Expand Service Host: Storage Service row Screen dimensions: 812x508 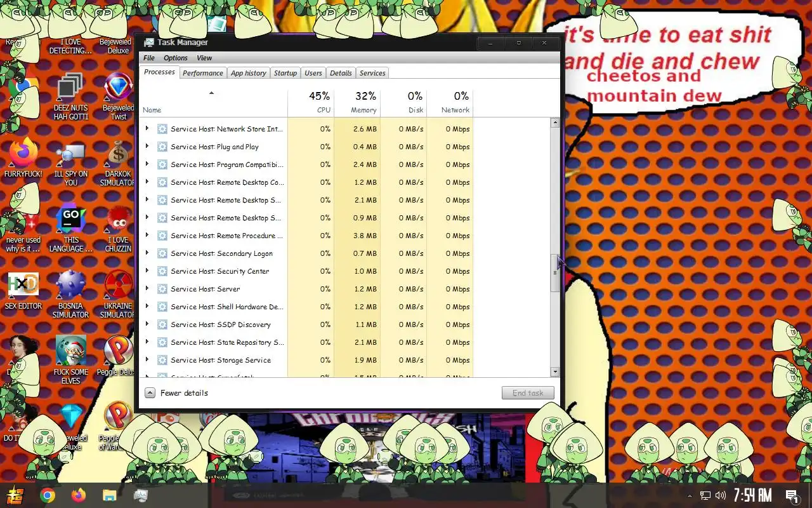click(147, 359)
